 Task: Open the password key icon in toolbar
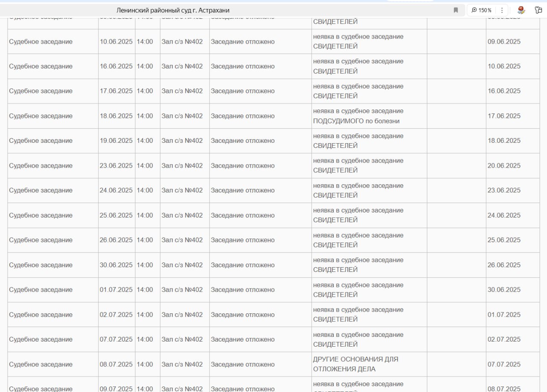point(538,10)
